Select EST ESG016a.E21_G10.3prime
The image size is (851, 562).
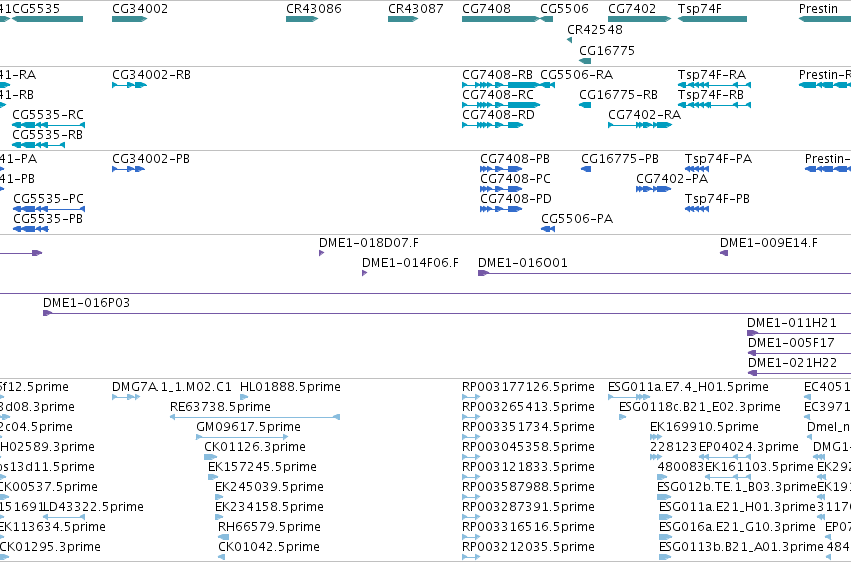[x=665, y=538]
